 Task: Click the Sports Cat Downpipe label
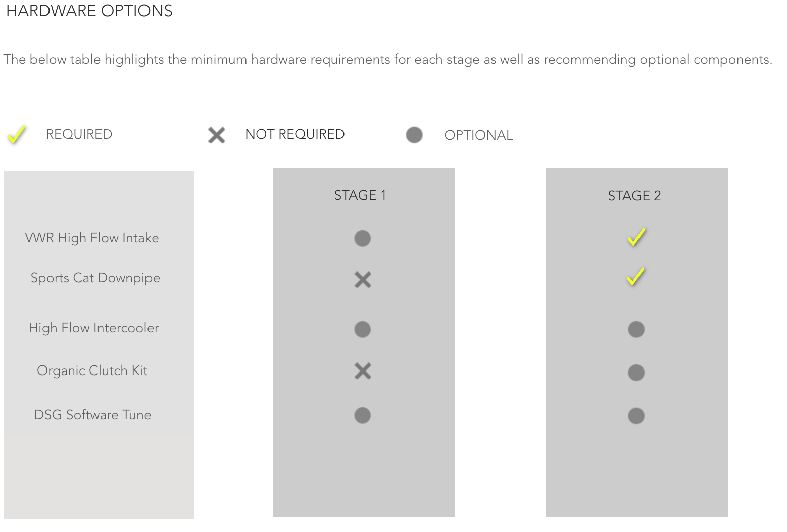click(x=95, y=278)
